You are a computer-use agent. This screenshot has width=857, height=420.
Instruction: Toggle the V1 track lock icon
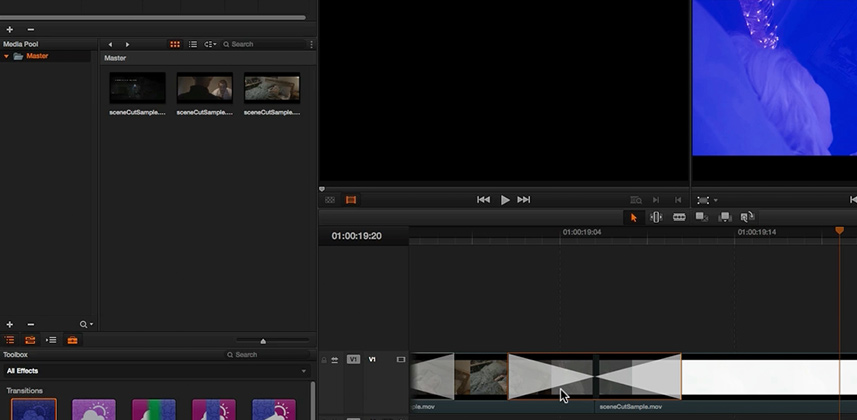pyautogui.click(x=324, y=360)
